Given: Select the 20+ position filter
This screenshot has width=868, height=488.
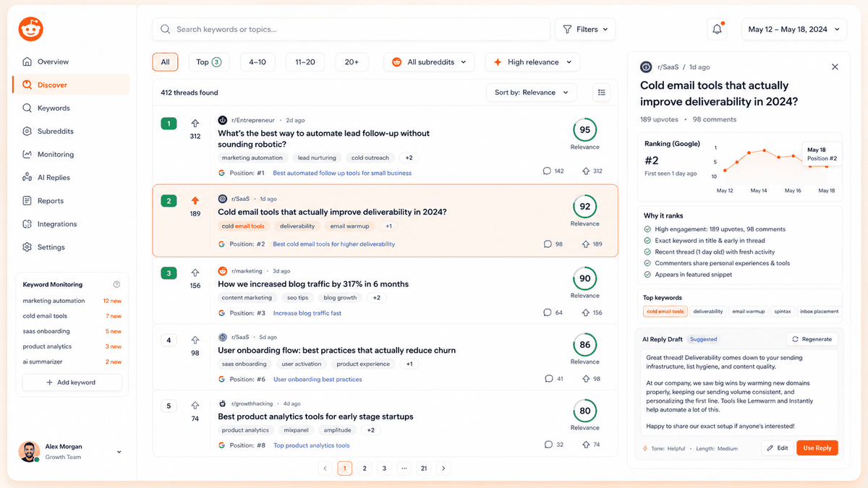Looking at the screenshot, I should point(352,62).
